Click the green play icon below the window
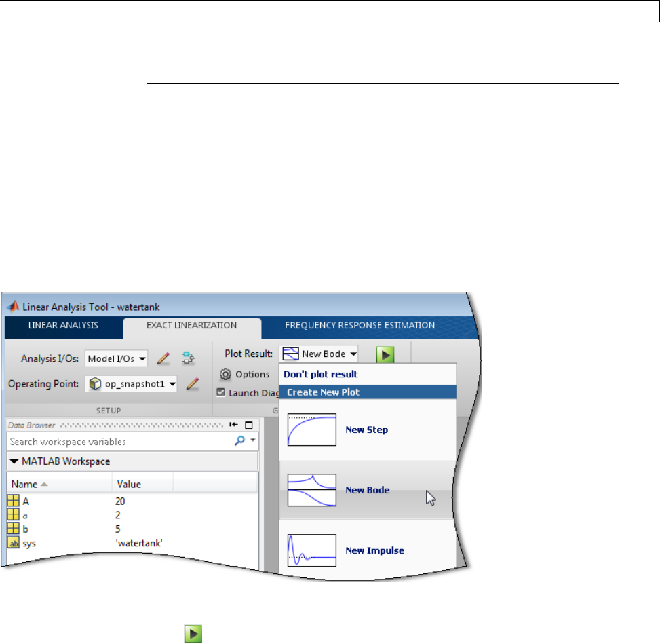The image size is (660, 644). pos(193,633)
